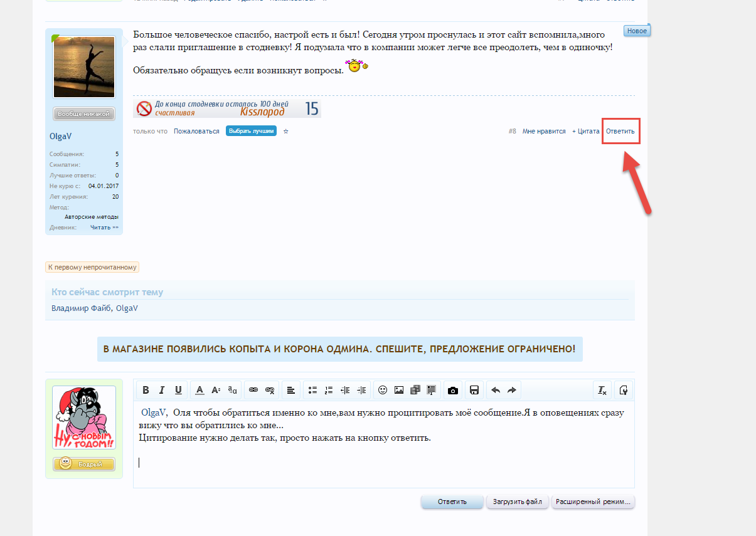Insert media using the film icon
Viewport: 756px width, 536px height.
[x=415, y=390]
